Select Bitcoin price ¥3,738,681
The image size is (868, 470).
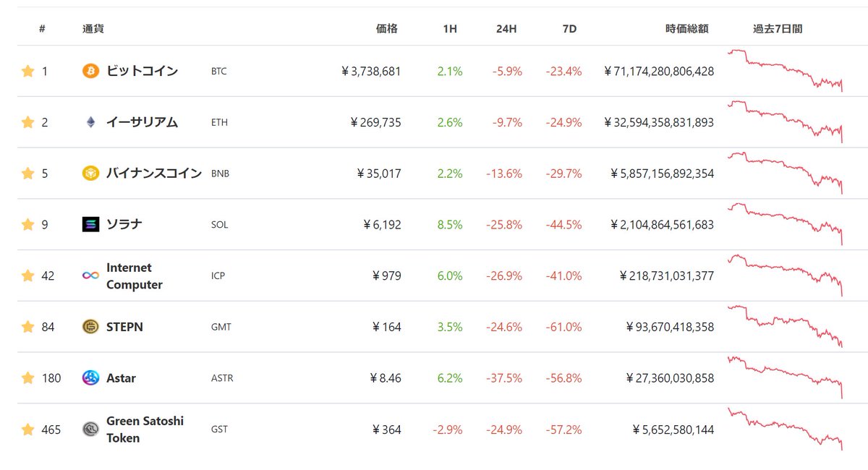(371, 72)
